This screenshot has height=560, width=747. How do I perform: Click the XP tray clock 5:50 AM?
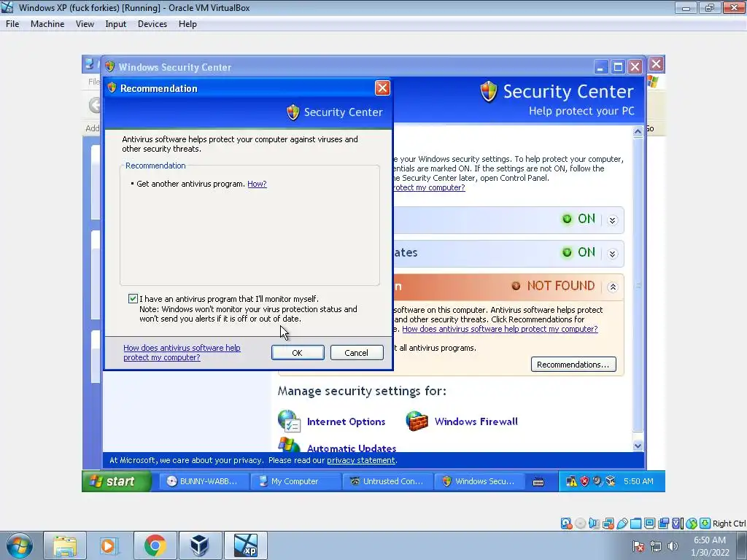tap(638, 481)
